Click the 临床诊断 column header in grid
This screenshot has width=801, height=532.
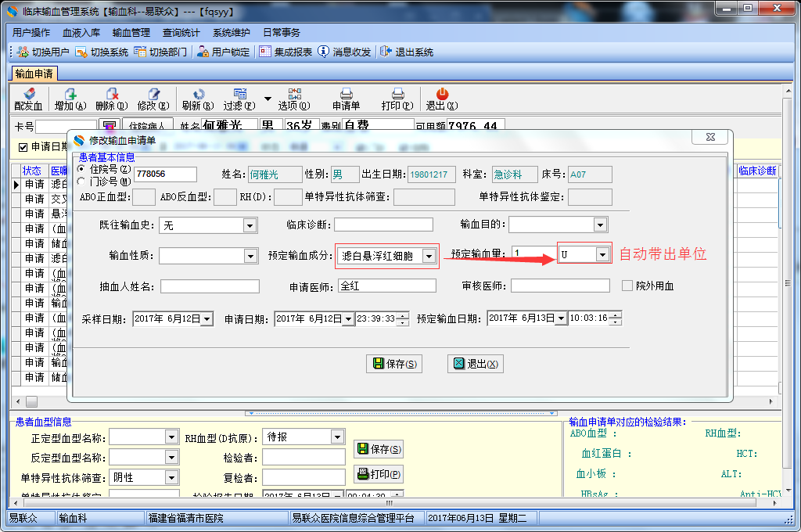(757, 171)
